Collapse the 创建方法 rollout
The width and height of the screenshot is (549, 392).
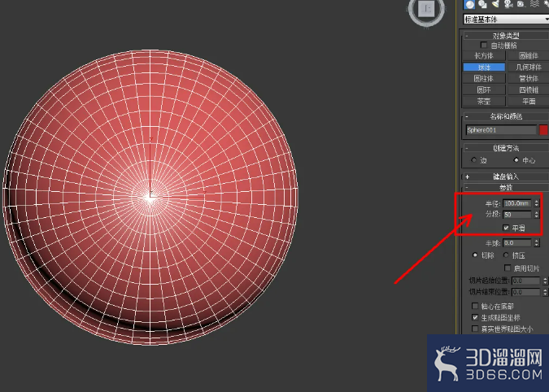(506, 148)
